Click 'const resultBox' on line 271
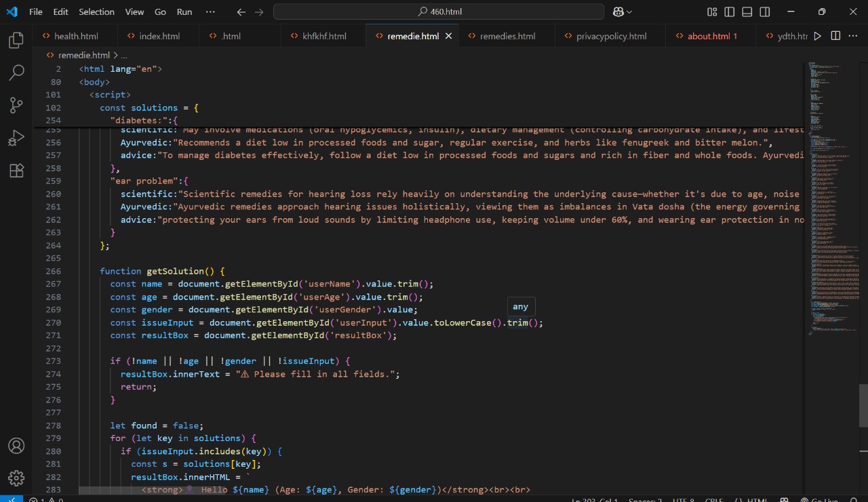Screen dimensions: 868x502 [x=149, y=335]
